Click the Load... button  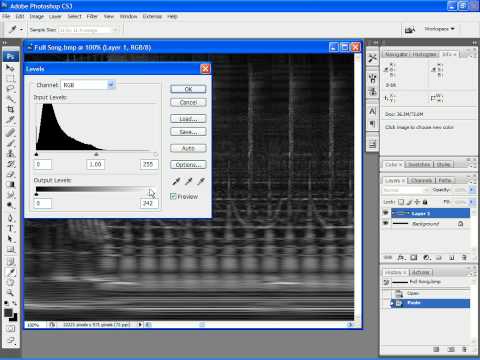point(188,119)
